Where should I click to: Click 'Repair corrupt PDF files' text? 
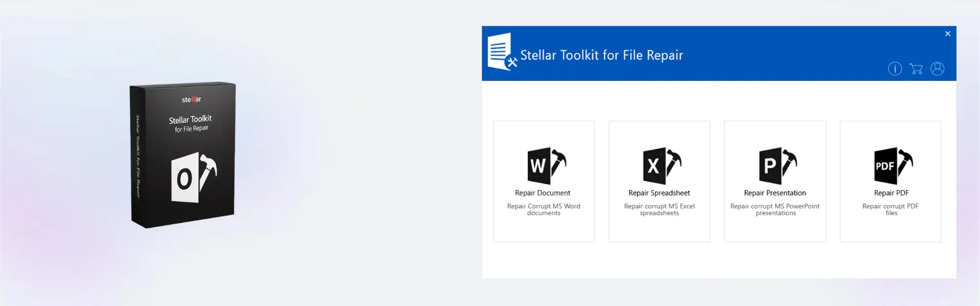tap(891, 210)
